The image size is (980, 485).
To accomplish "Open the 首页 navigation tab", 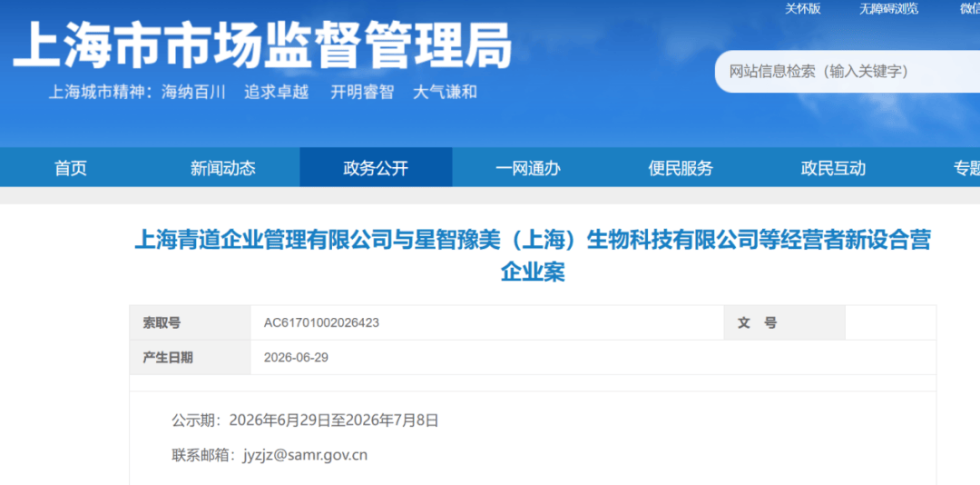I will [x=71, y=168].
